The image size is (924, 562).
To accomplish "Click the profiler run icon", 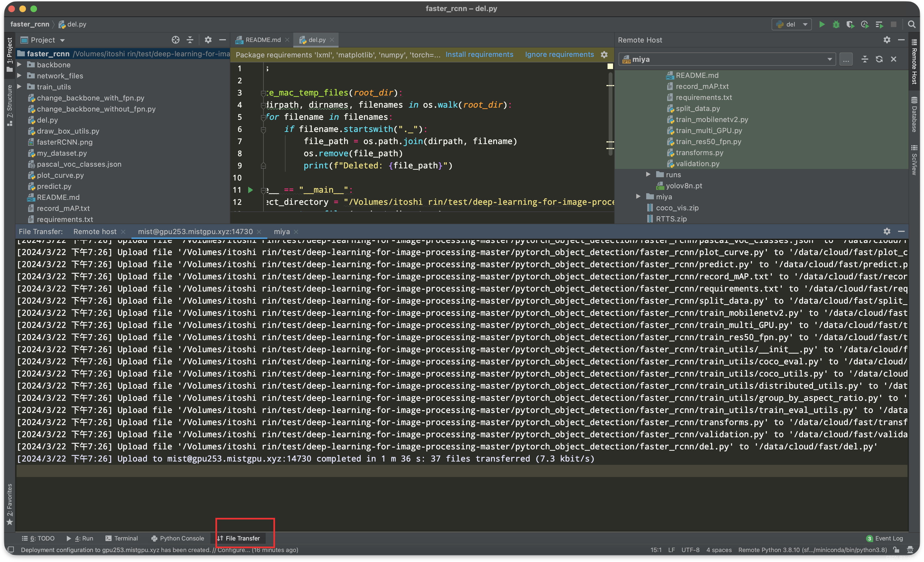I will coord(865,24).
